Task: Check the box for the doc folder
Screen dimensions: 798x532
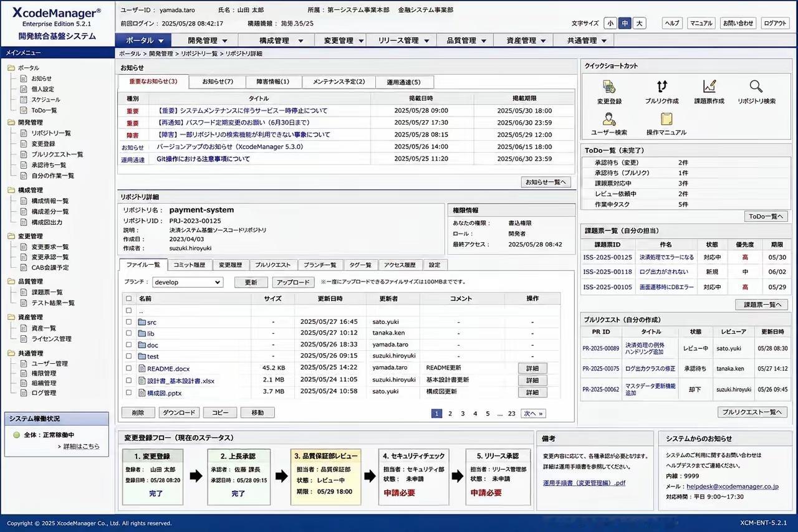Action: tap(129, 344)
